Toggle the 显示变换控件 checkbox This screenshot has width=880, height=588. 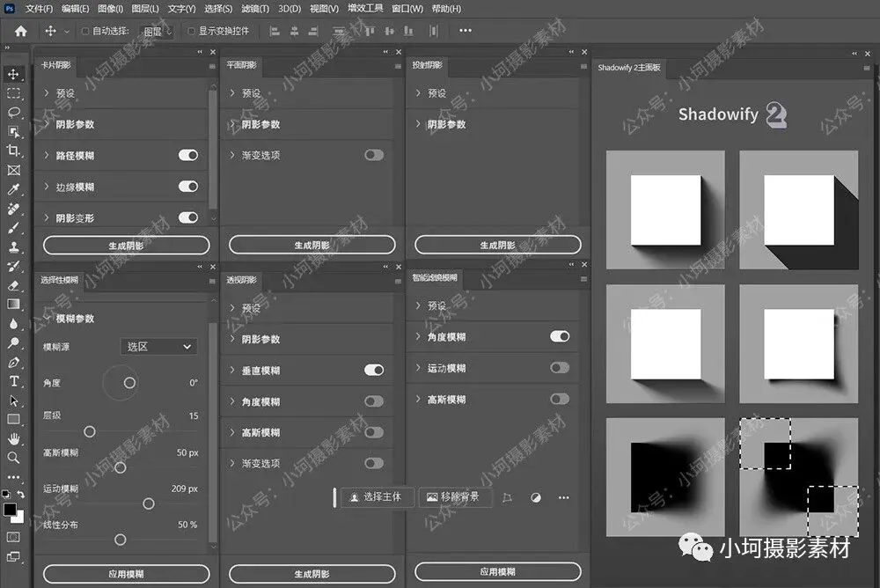(191, 31)
